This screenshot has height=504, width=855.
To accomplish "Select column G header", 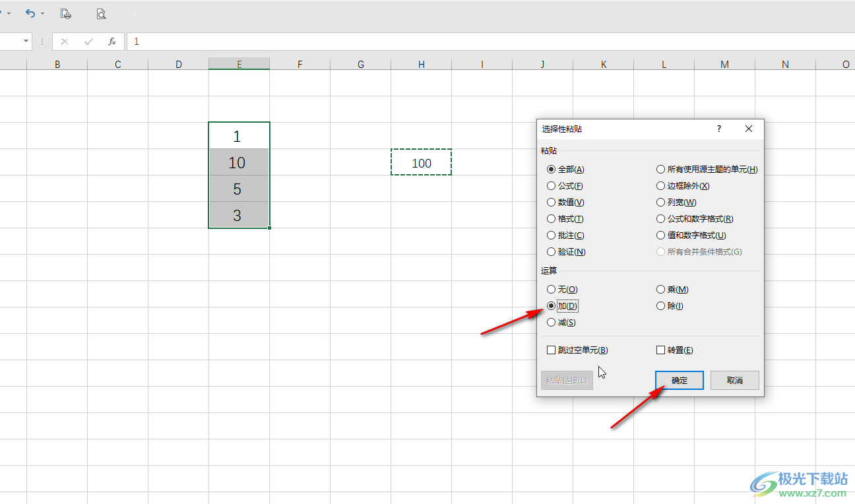I will (x=361, y=64).
